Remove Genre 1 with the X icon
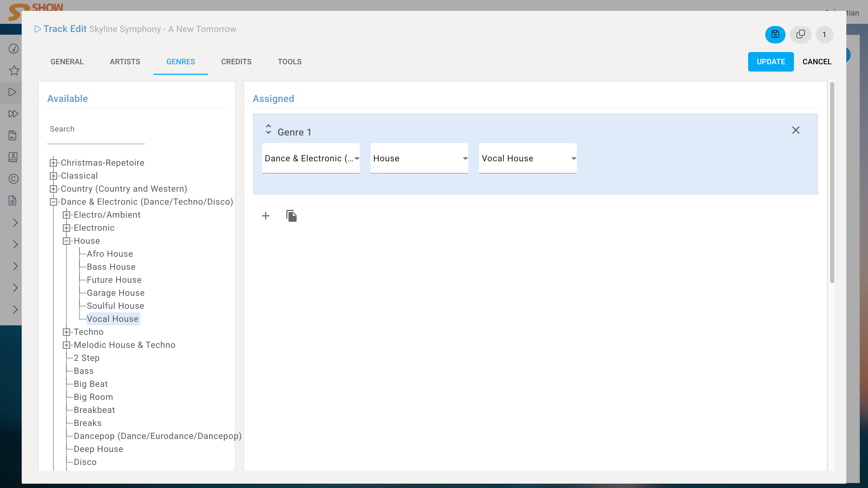The image size is (868, 488). pos(796,130)
